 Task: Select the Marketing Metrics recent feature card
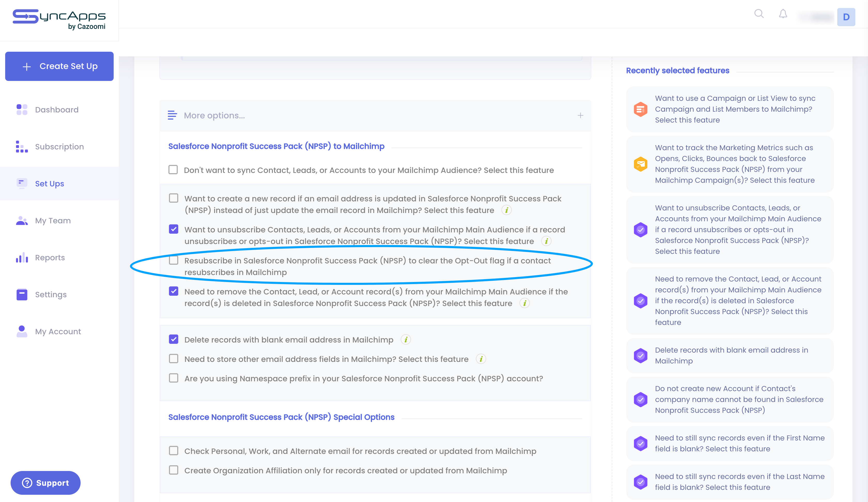(730, 164)
